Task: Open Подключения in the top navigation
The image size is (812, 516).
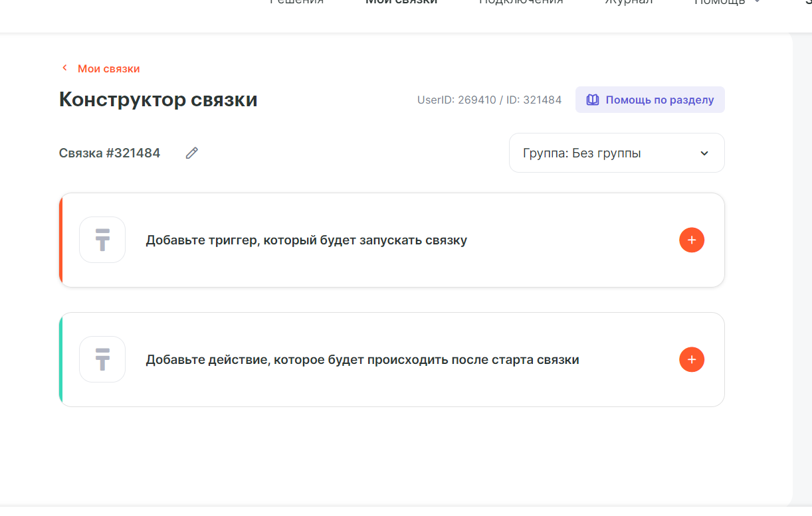Action: click(x=521, y=2)
